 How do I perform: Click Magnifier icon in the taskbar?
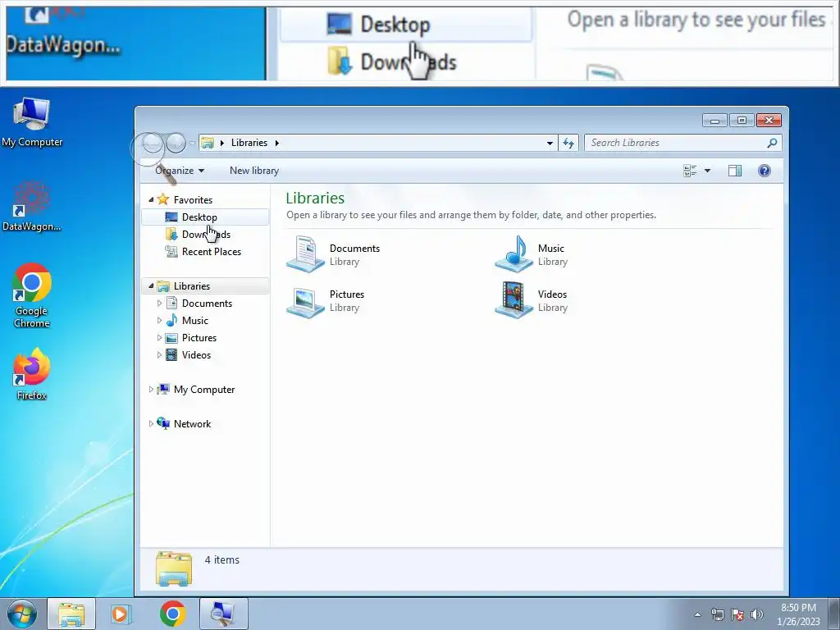pos(223,614)
